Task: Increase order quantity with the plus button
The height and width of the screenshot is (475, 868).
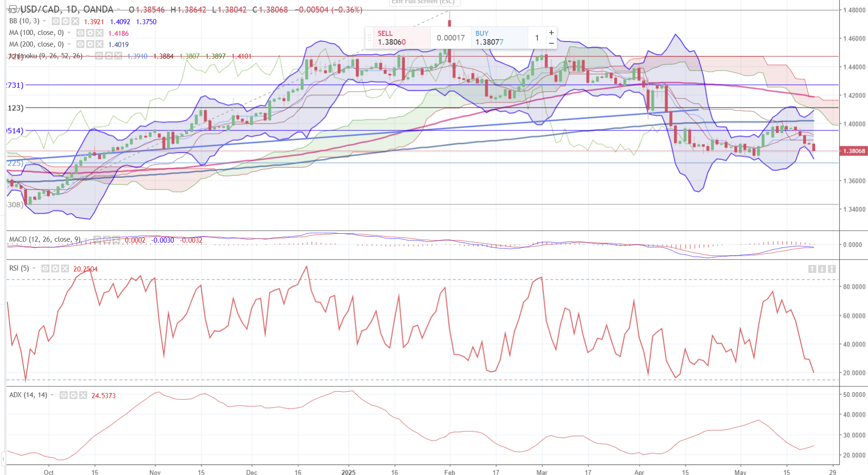Action: pyautogui.click(x=551, y=33)
